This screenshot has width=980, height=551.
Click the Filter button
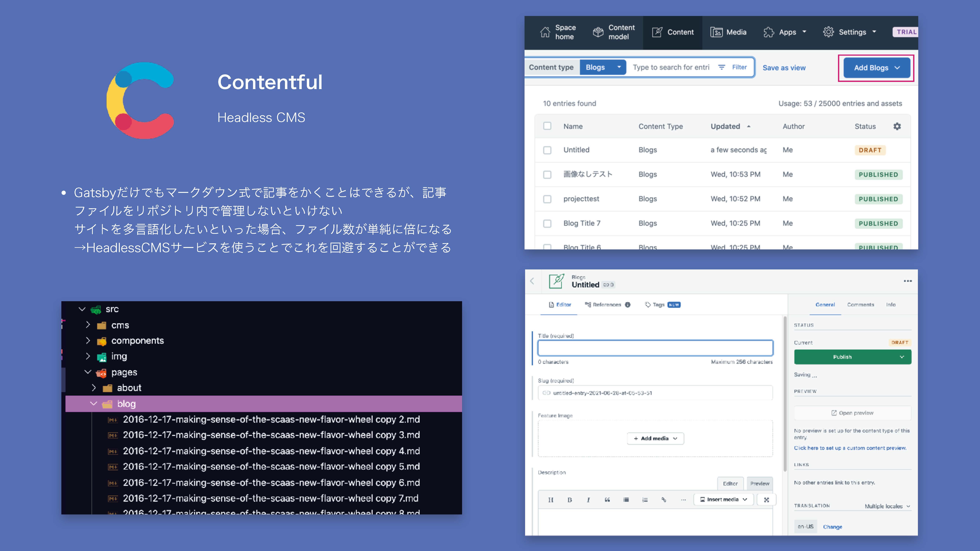pyautogui.click(x=733, y=67)
